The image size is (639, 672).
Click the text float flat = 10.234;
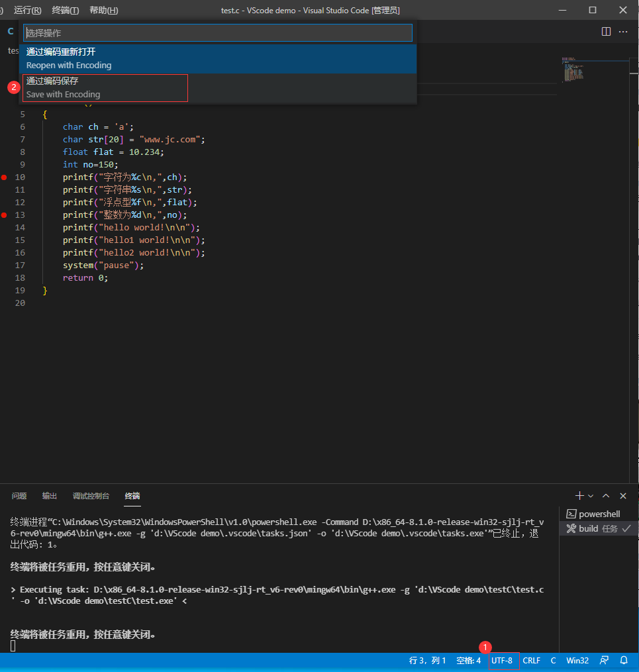coord(113,152)
